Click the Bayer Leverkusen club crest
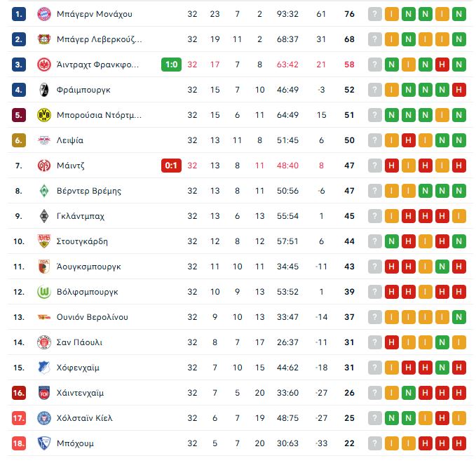 (x=44, y=39)
